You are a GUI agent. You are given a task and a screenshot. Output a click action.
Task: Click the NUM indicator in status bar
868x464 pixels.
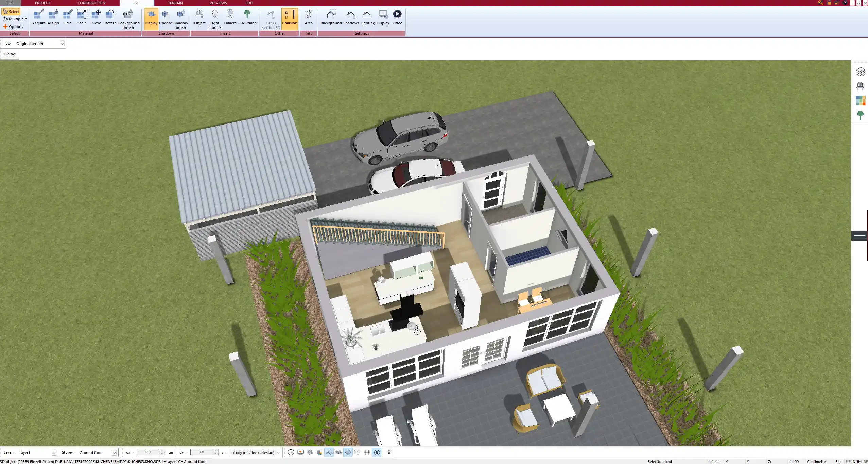click(x=857, y=462)
